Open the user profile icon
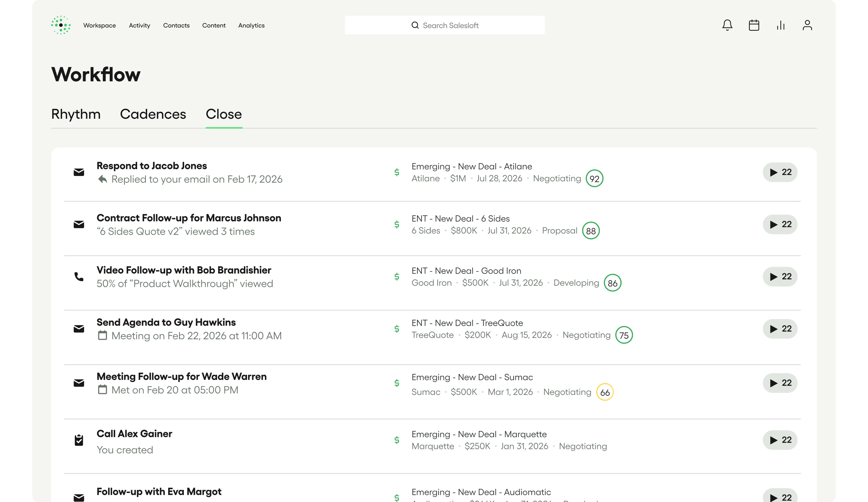 pyautogui.click(x=807, y=25)
